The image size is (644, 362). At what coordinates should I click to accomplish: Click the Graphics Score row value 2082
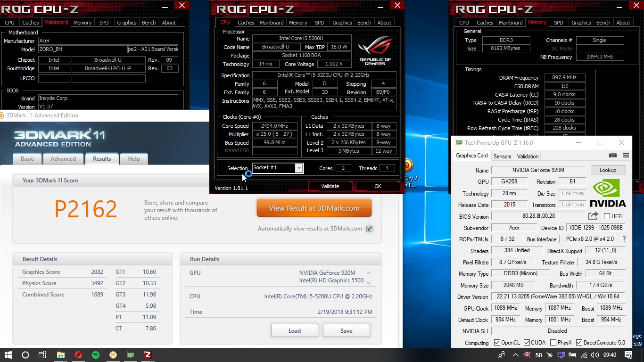97,272
